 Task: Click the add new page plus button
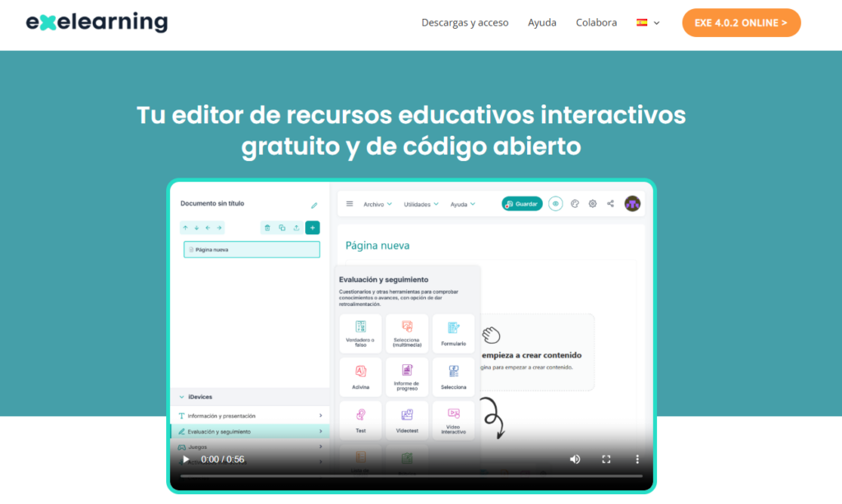[312, 228]
